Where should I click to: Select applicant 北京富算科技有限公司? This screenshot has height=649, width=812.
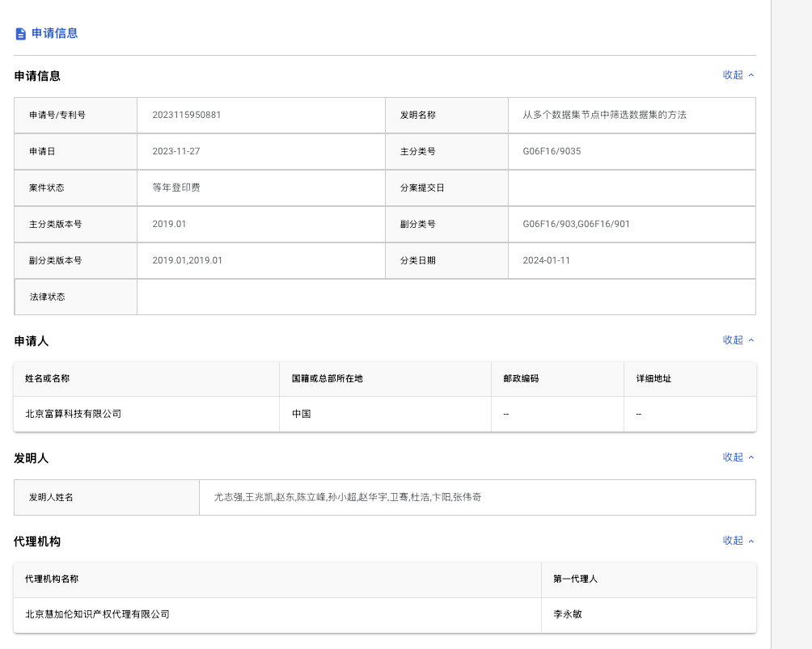73,414
